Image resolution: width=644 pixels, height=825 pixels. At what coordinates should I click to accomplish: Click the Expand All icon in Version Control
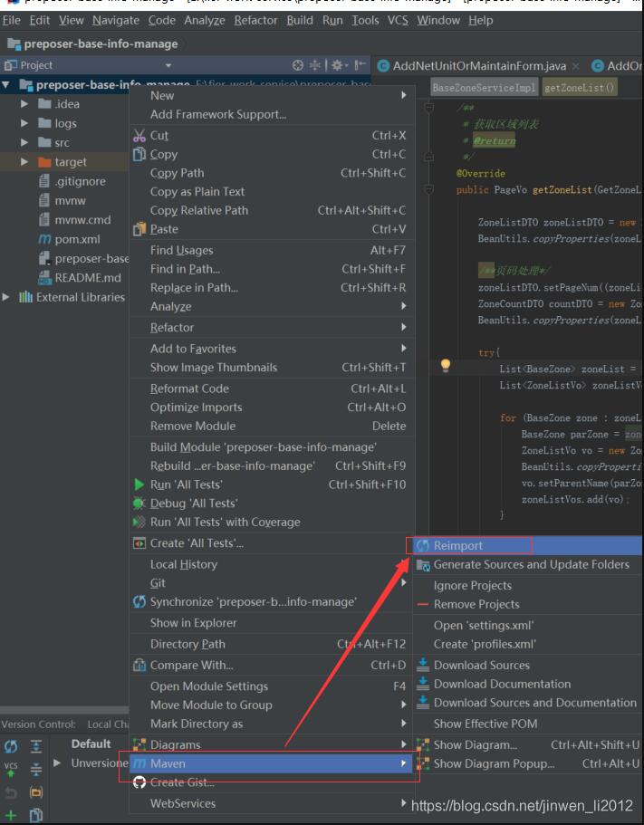pyautogui.click(x=36, y=746)
